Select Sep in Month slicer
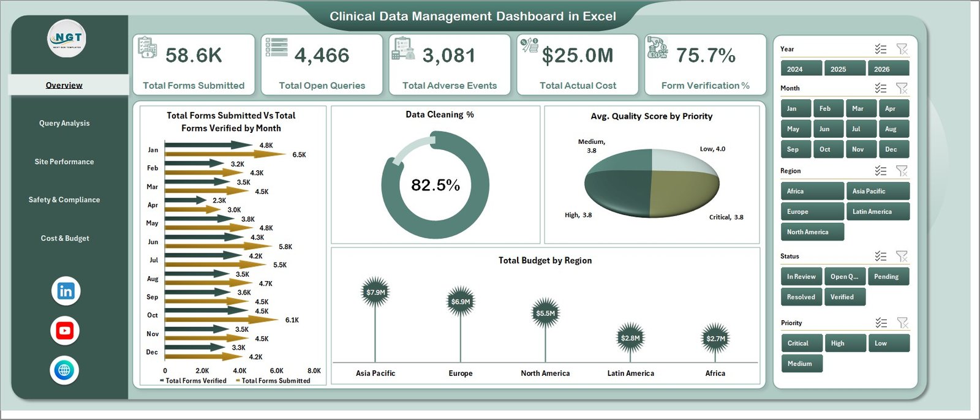Screen dimensions: 980x420 tap(796, 149)
